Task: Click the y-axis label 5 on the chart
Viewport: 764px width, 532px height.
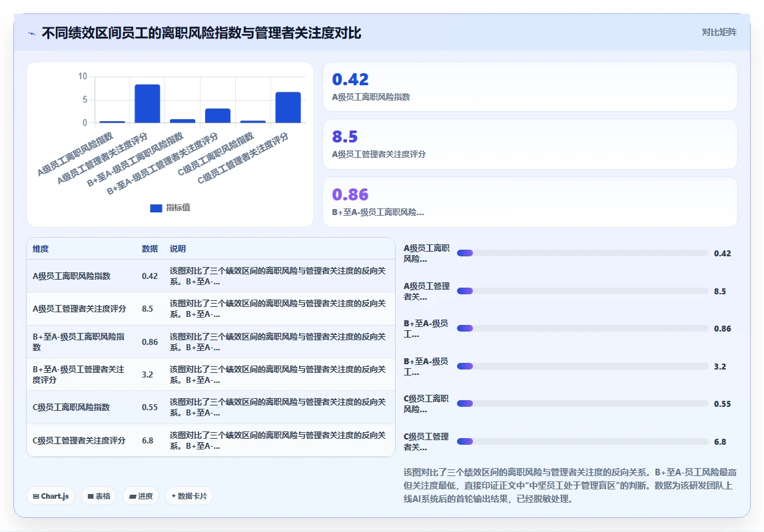Action: point(85,99)
